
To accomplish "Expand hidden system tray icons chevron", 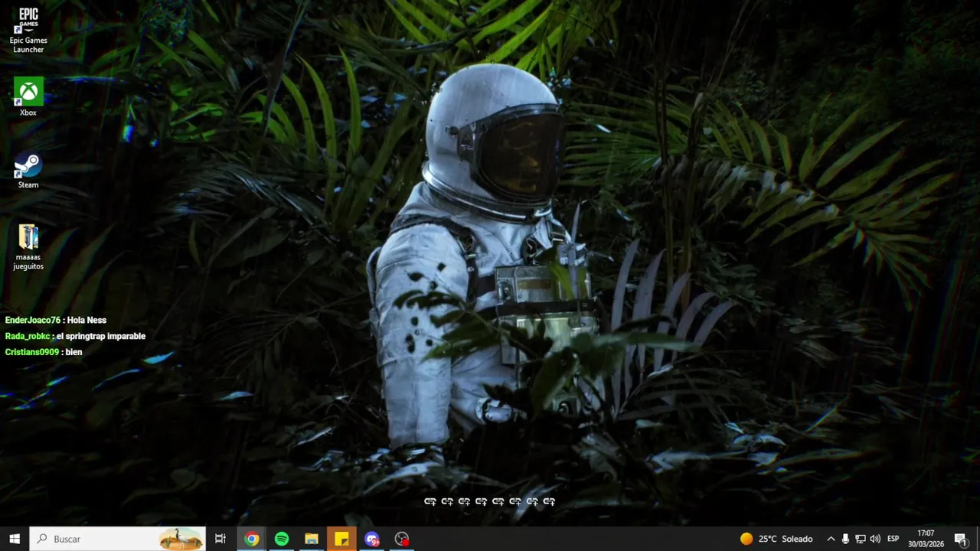I will click(x=831, y=539).
